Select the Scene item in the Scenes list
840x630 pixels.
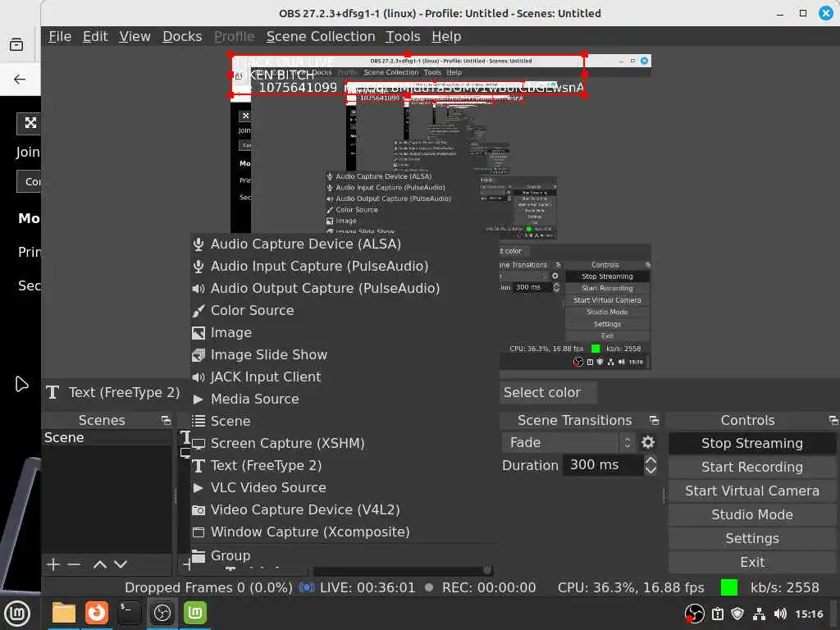click(107, 438)
